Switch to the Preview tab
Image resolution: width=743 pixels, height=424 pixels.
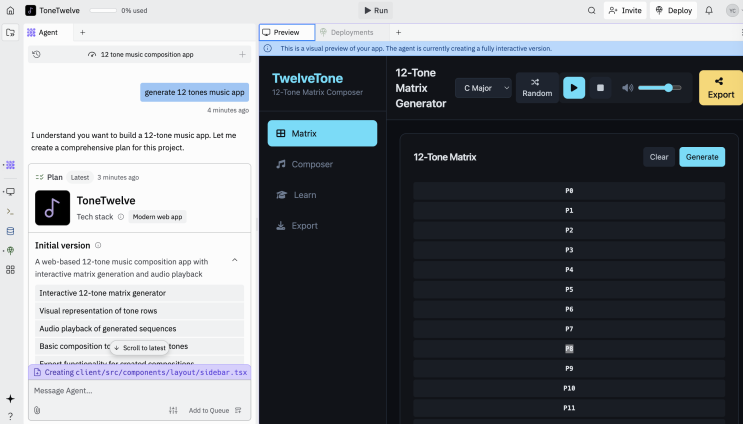(x=287, y=32)
